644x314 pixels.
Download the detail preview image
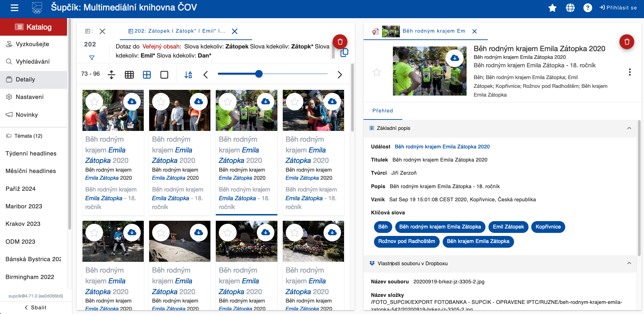coord(454,58)
